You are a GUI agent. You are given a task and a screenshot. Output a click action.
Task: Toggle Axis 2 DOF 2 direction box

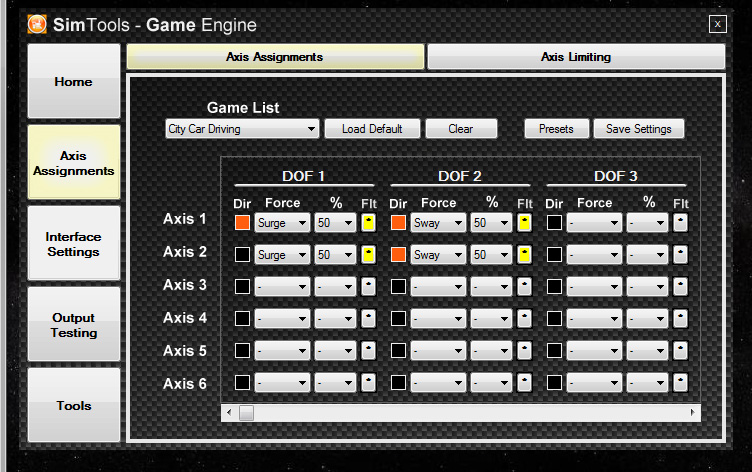398,255
